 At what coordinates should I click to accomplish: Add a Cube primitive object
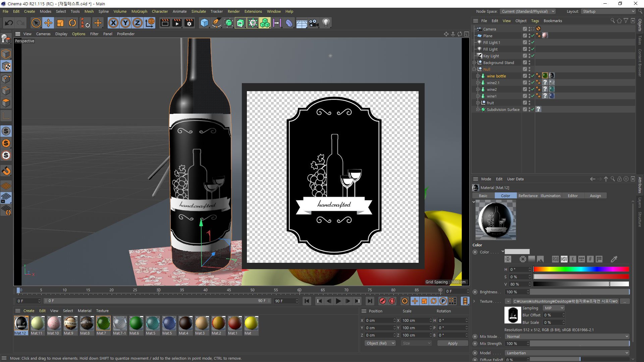[204, 23]
